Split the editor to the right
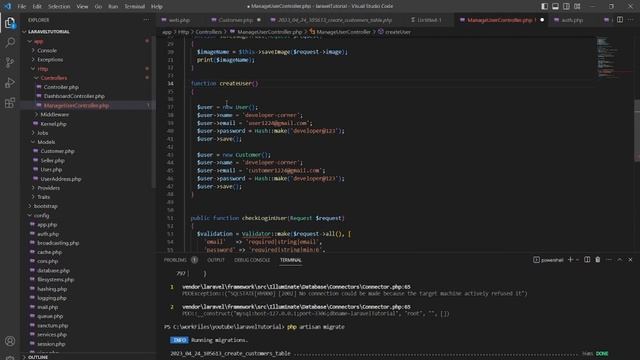This screenshot has height=360, width=640. (x=620, y=20)
